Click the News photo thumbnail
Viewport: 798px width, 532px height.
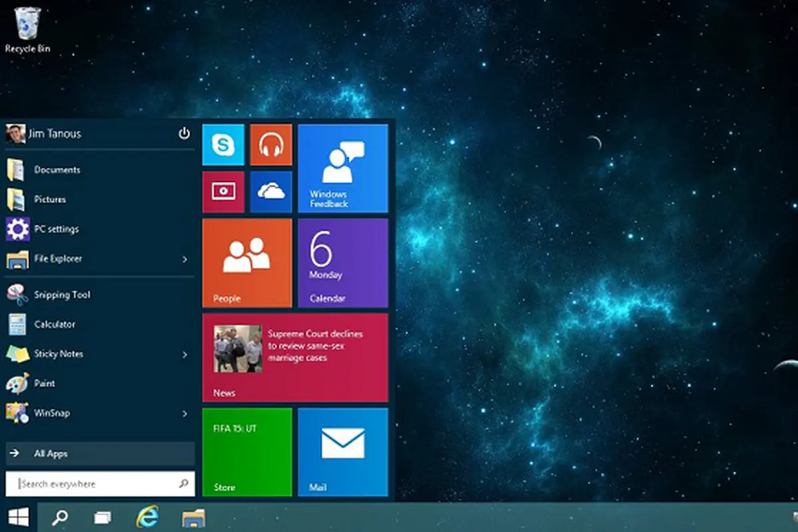(x=237, y=348)
